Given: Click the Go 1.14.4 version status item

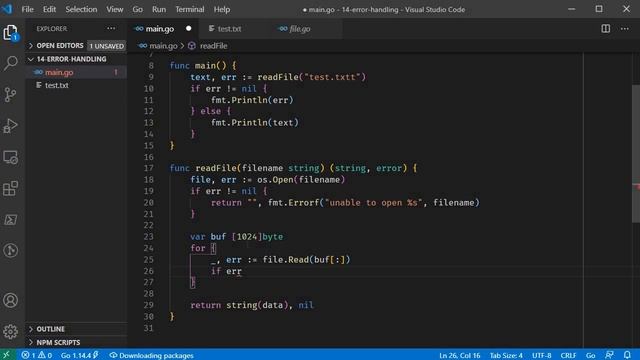Looking at the screenshot, I should point(79,355).
